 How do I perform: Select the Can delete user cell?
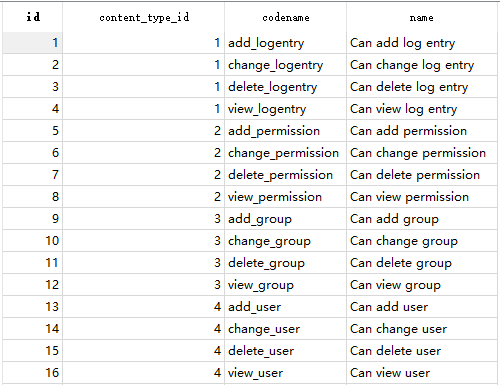(x=422, y=351)
